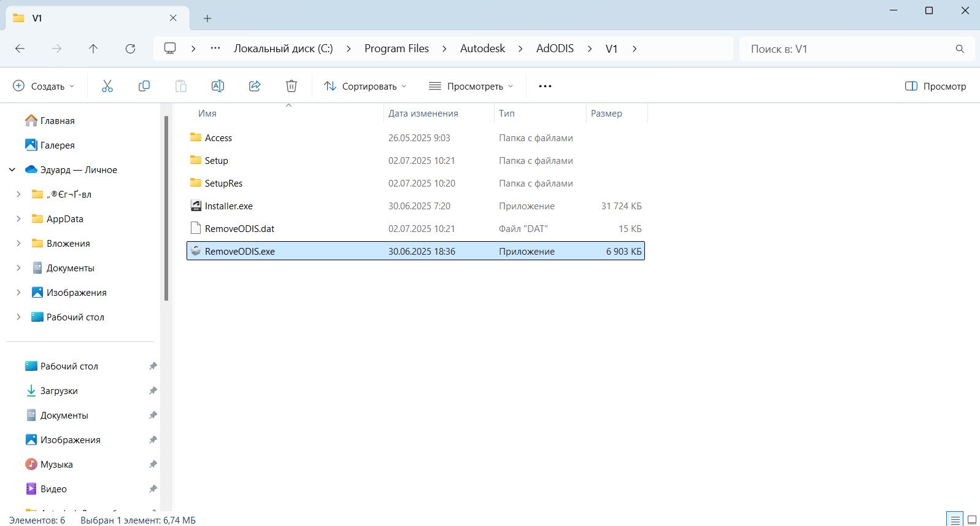
Task: Click Program Files in the address bar
Action: pyautogui.click(x=396, y=48)
